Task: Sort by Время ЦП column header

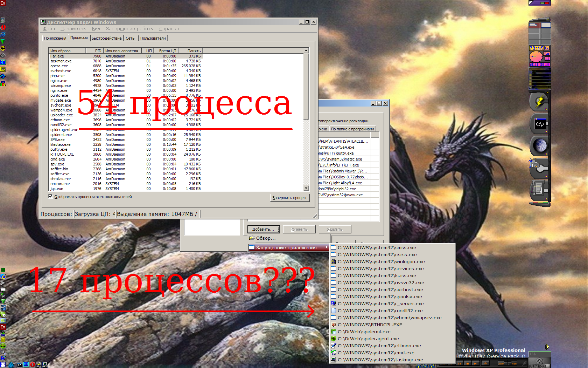Action: (167, 51)
